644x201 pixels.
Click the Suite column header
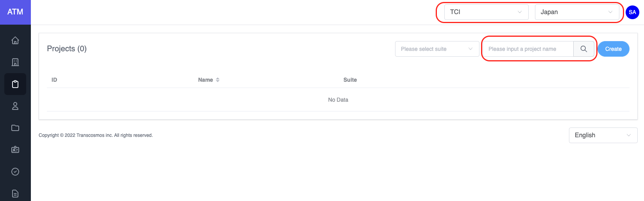point(350,80)
